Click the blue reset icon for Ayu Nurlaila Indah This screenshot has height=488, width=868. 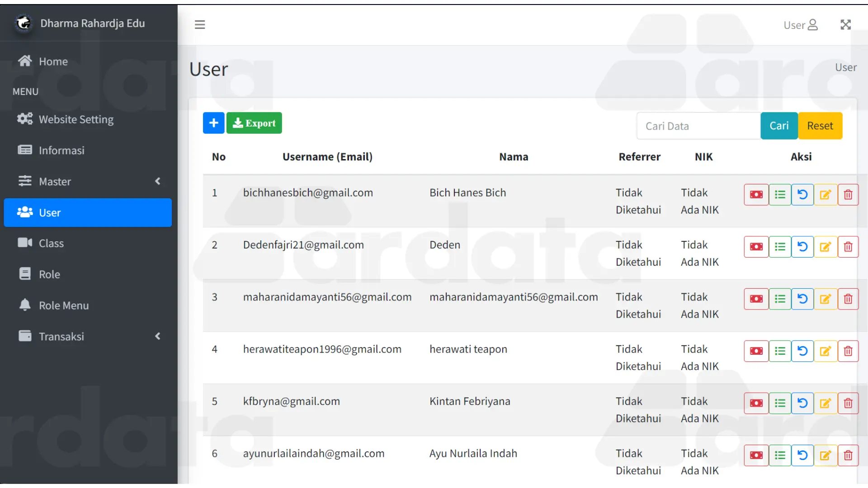pyautogui.click(x=802, y=455)
